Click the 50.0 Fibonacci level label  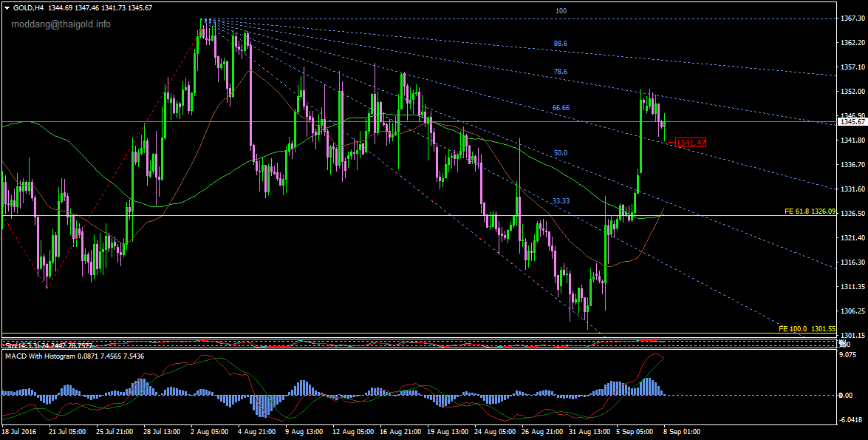[x=561, y=153]
